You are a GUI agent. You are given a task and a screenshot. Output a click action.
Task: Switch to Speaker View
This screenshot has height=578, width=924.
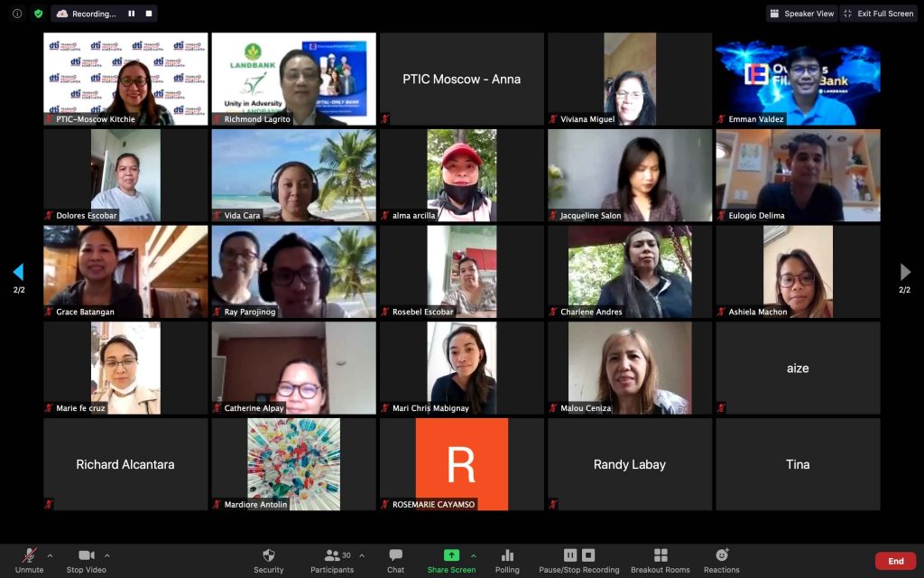801,14
